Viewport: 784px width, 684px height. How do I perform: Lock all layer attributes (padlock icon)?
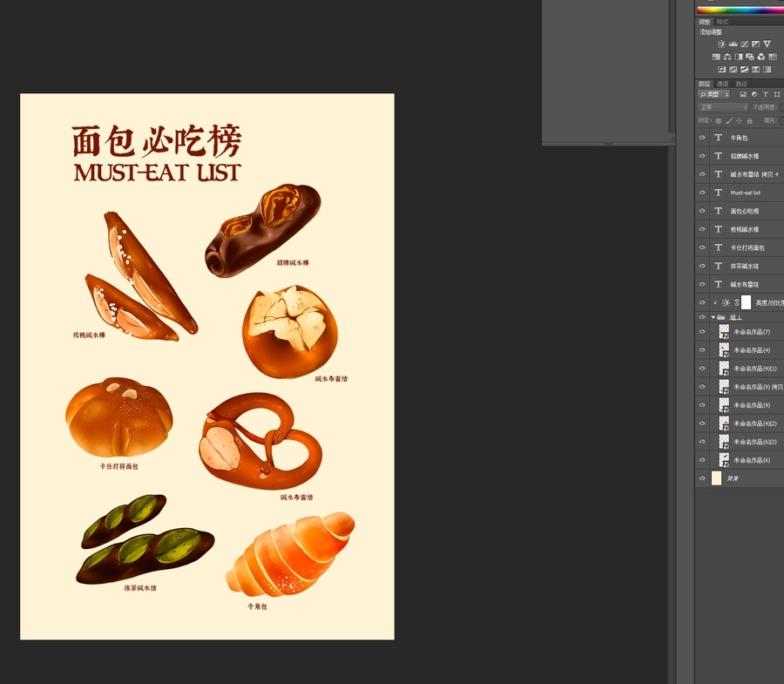[x=749, y=120]
